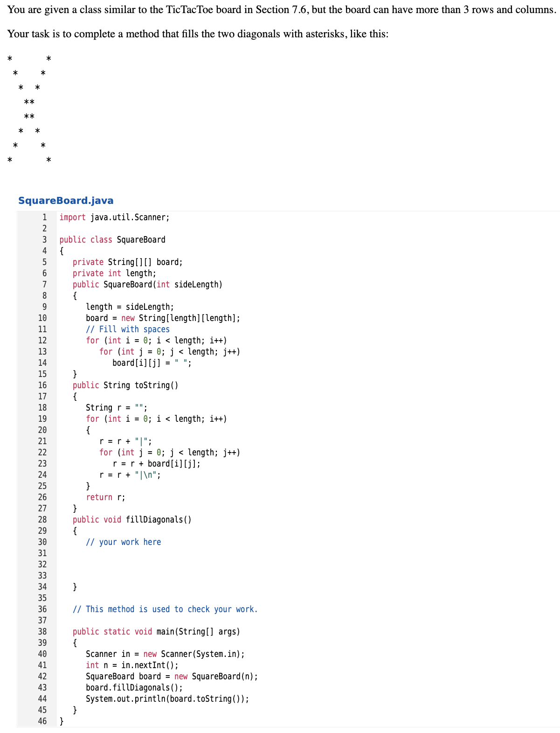This screenshot has width=560, height=733.
Task: Click the 'board.fillDiagonals();' call line
Action: (x=134, y=688)
